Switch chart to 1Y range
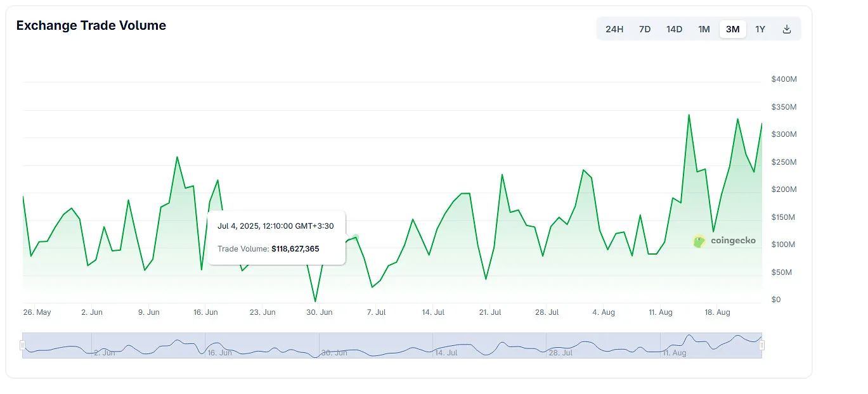 [x=760, y=29]
